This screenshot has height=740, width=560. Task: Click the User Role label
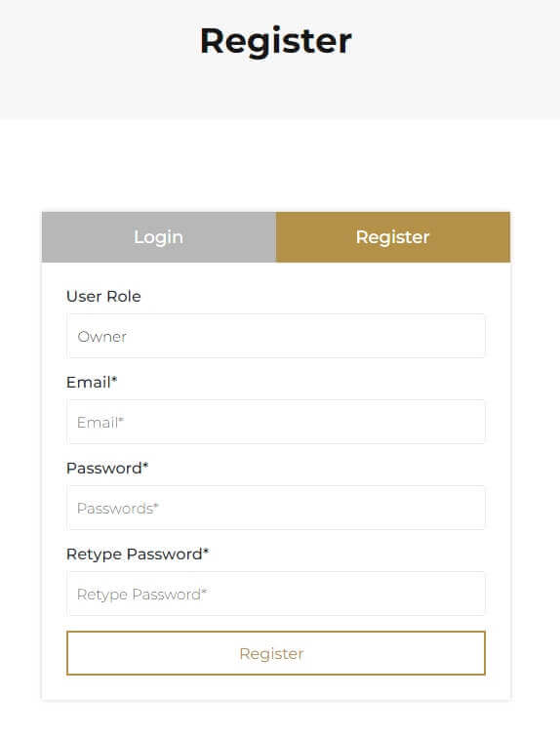tap(103, 297)
